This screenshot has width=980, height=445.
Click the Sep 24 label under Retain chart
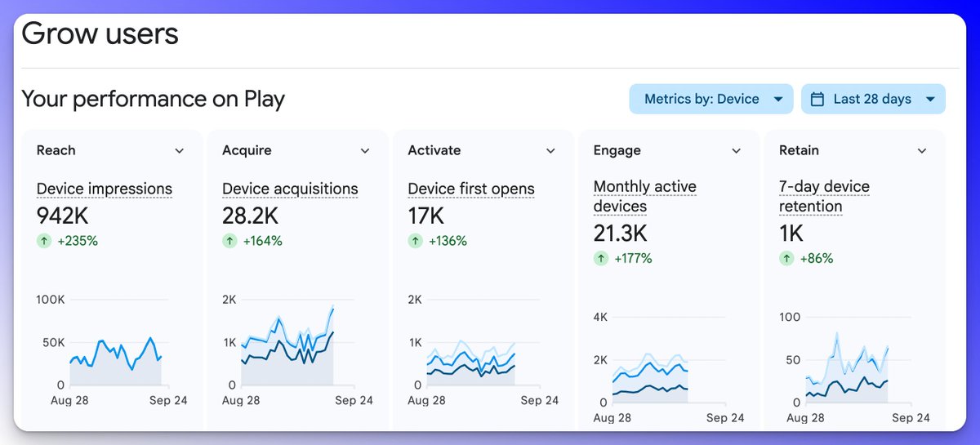[x=911, y=417]
